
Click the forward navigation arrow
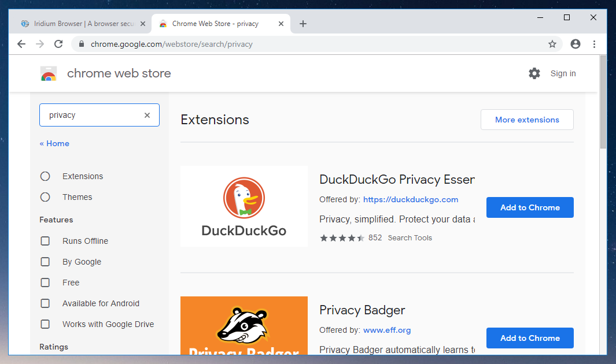click(x=40, y=44)
